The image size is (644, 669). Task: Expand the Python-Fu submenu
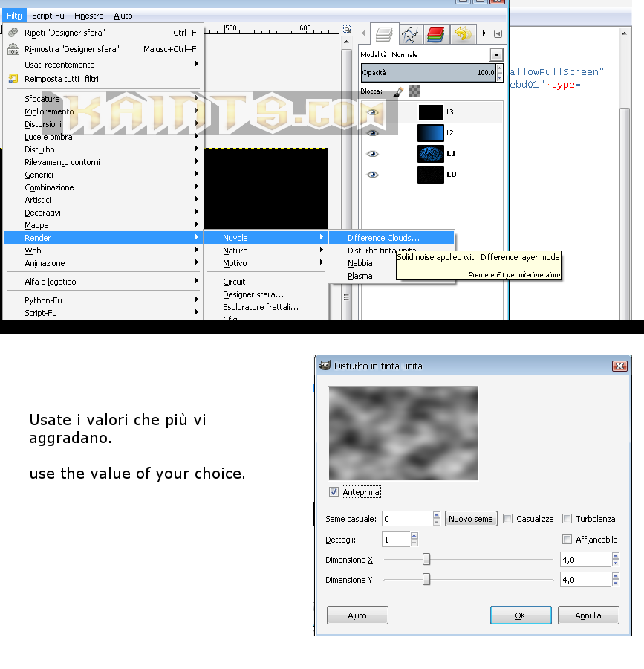click(103, 300)
